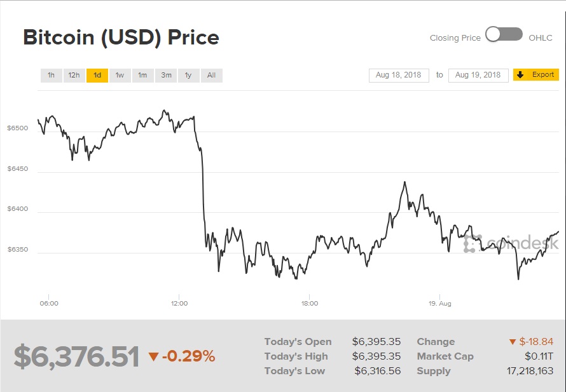Switch chart to 1y range
The height and width of the screenshot is (392, 566).
pyautogui.click(x=188, y=76)
